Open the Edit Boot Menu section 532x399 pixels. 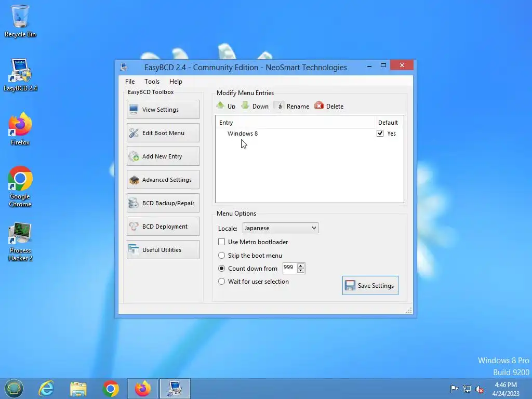point(163,132)
